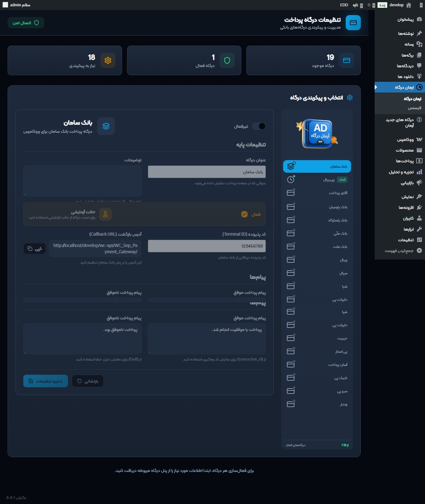The image size is (425, 504).
Task: Click the Callback URL address box
Action: tap(95, 249)
